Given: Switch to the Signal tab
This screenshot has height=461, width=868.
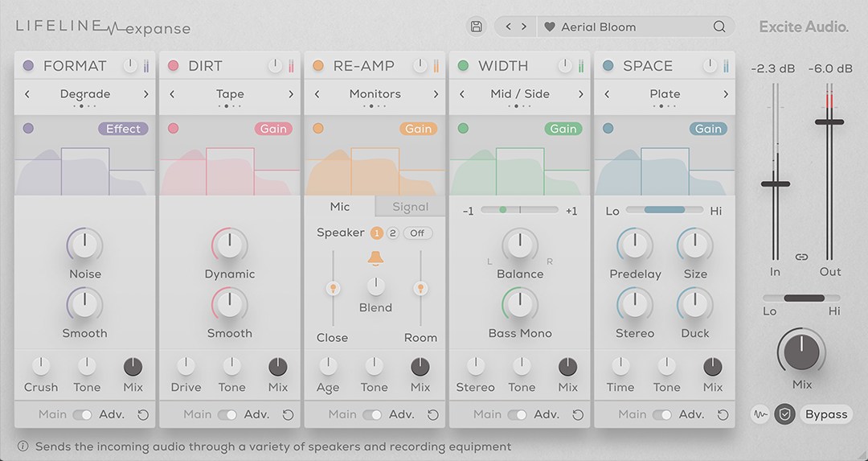Looking at the screenshot, I should pos(410,207).
